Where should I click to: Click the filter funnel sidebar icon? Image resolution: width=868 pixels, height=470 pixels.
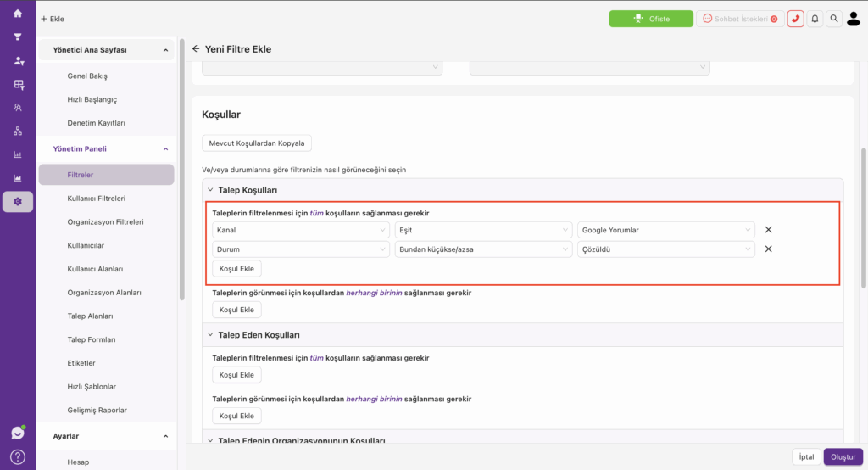[x=18, y=37]
